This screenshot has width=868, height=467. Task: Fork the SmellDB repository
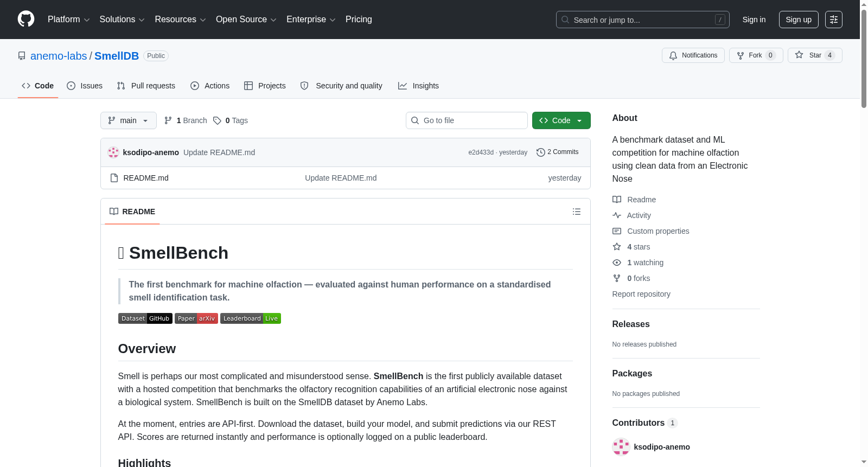pos(756,55)
